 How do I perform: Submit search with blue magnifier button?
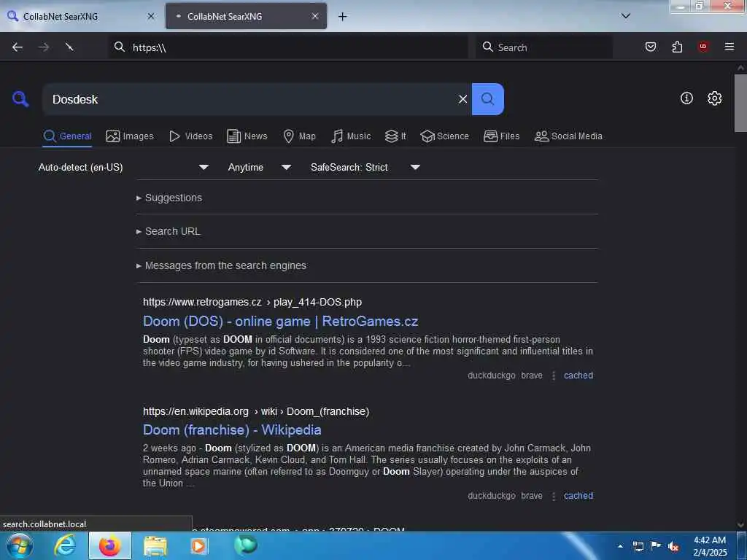point(488,99)
